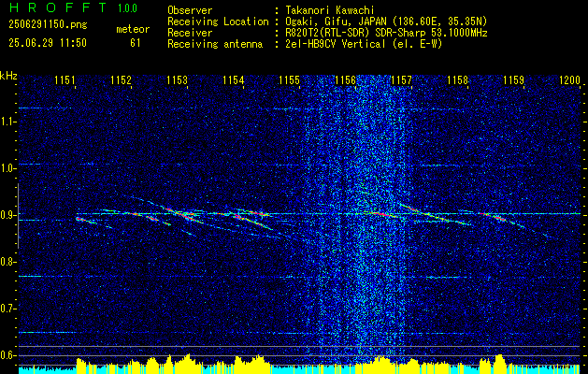Select the filename 2506291150.png
This screenshot has width=588, height=374.
pos(48,25)
